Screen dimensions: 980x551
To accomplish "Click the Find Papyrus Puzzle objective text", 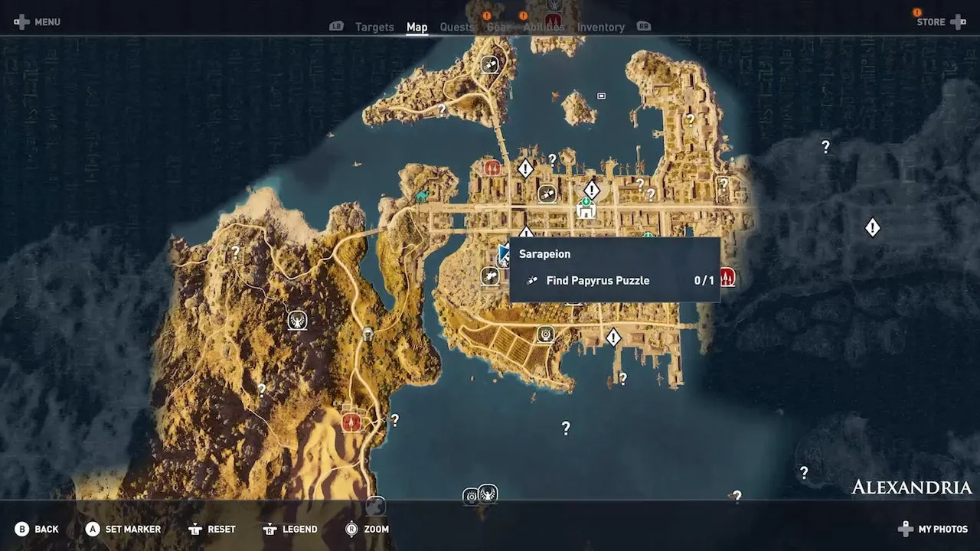I will (598, 281).
